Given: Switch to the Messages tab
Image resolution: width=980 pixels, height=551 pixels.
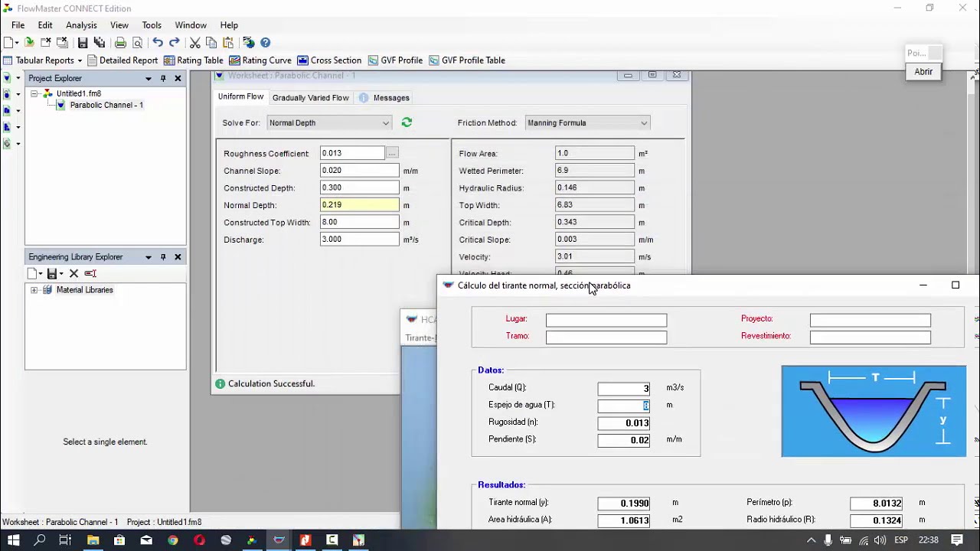Looking at the screenshot, I should coord(384,98).
